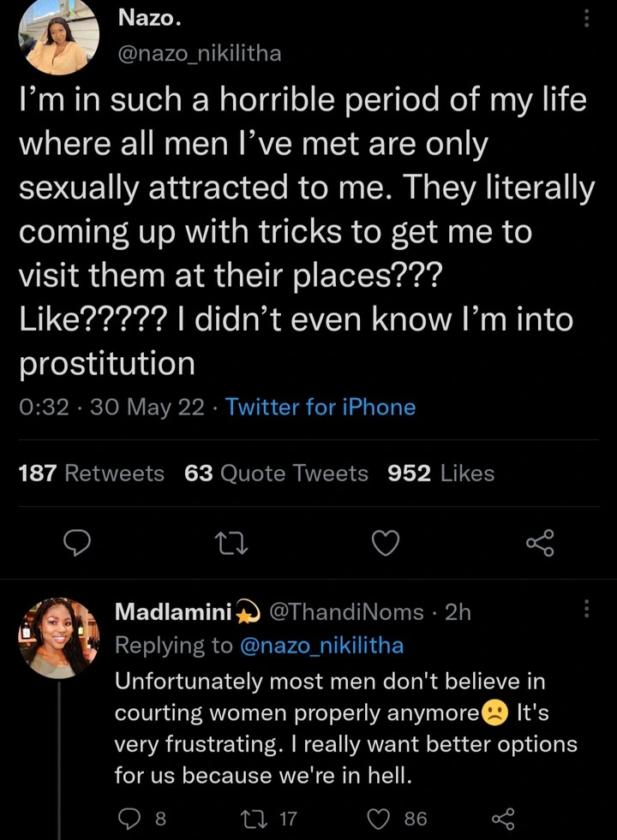The image size is (617, 840).
Task: Open more options on Madlamini's reply
Action: 586,609
